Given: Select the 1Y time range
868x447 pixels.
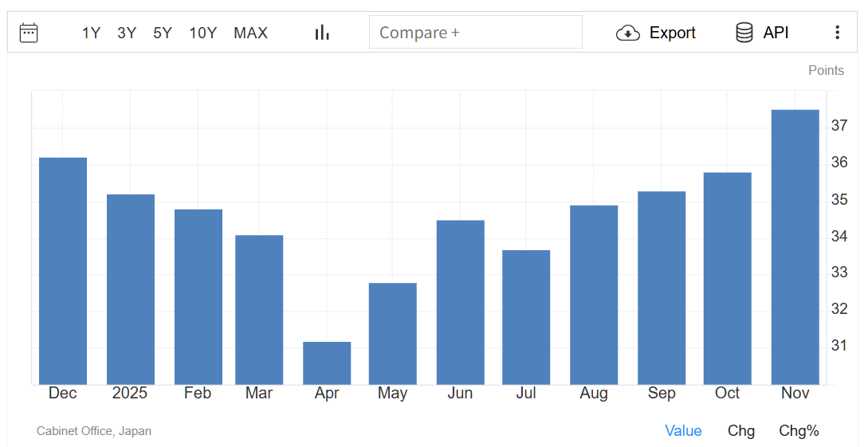Looking at the screenshot, I should click(x=91, y=33).
